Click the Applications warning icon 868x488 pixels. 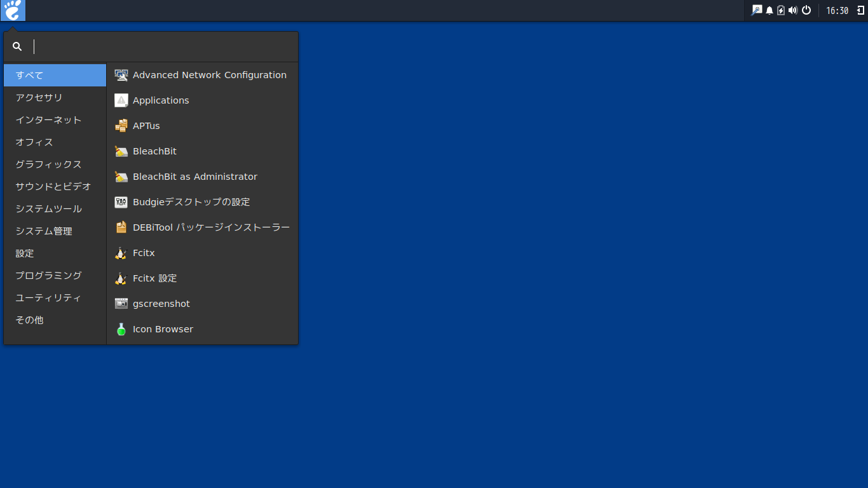tap(121, 100)
